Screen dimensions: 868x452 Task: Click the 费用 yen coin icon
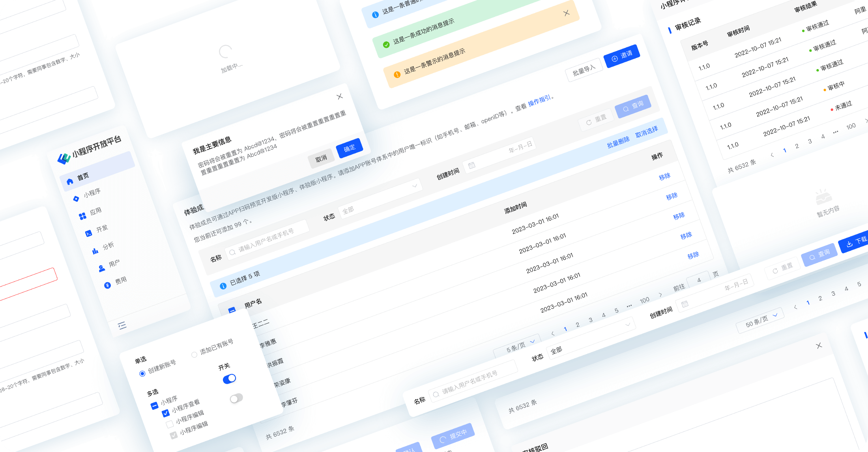coord(107,285)
